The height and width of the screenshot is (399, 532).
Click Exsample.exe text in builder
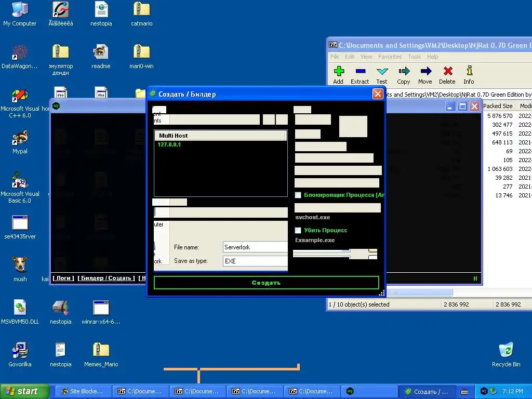point(315,240)
